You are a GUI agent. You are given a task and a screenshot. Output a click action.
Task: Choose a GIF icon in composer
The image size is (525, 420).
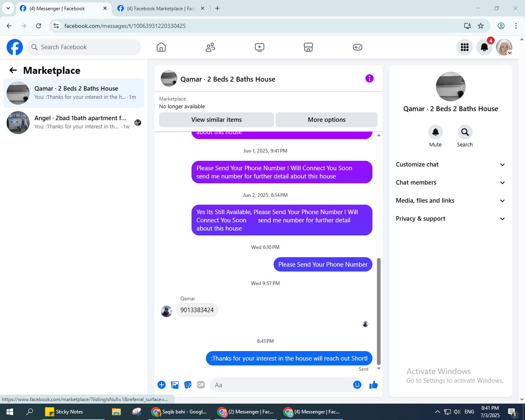point(201,385)
